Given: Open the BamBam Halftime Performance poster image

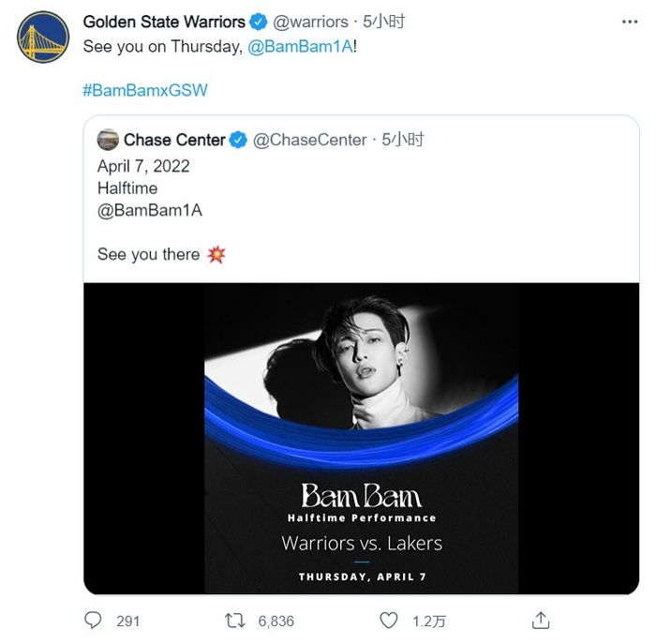Looking at the screenshot, I should coord(361,439).
